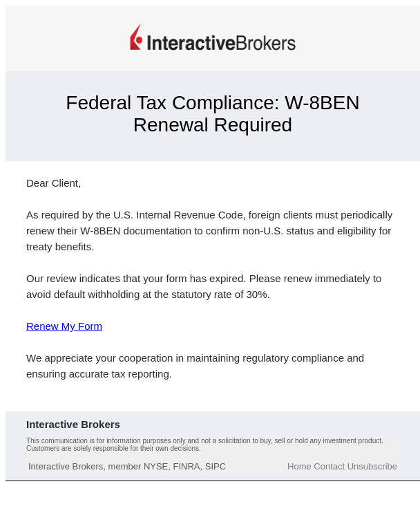The width and height of the screenshot is (420, 531).
Task: Click the bold Interactive Brokers footer title
Action: point(73,425)
